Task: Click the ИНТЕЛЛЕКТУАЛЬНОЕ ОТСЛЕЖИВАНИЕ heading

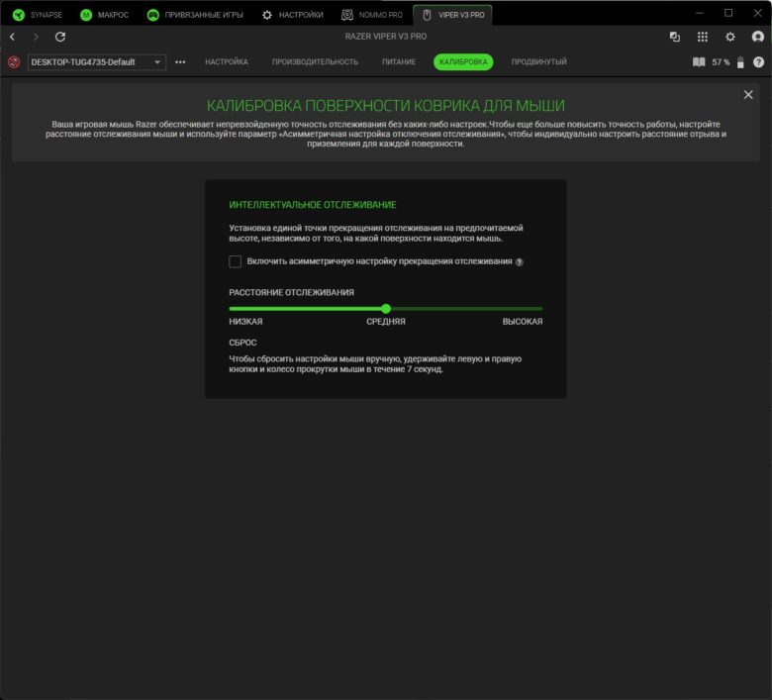Action: point(312,205)
